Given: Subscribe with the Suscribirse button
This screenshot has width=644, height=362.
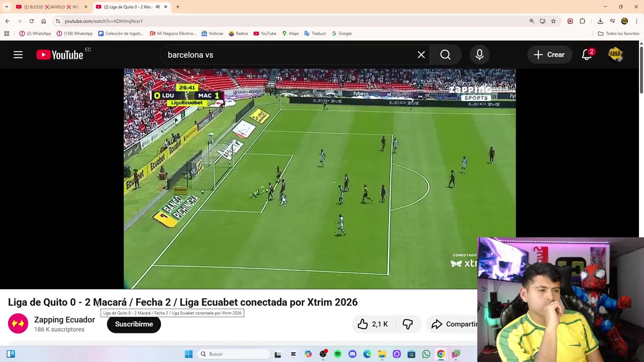Looking at the screenshot, I should (x=134, y=324).
